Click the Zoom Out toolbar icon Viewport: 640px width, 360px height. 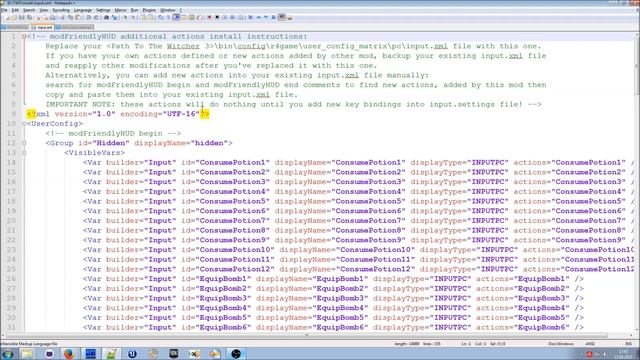133,18
